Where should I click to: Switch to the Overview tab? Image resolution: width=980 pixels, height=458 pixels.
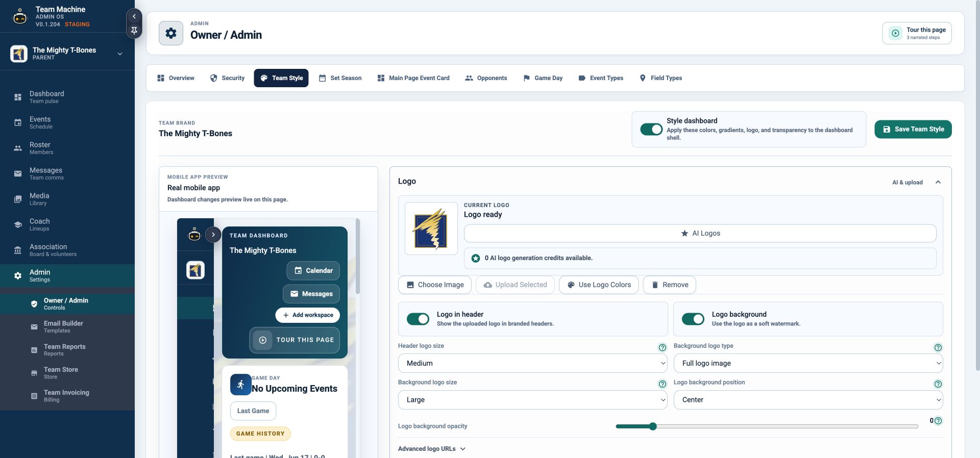click(176, 78)
